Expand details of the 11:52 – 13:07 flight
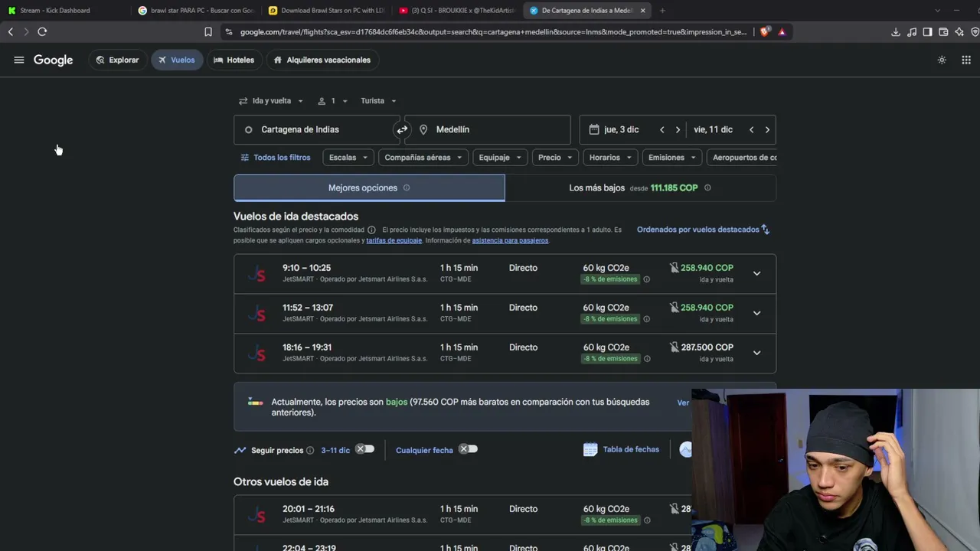 click(x=756, y=313)
